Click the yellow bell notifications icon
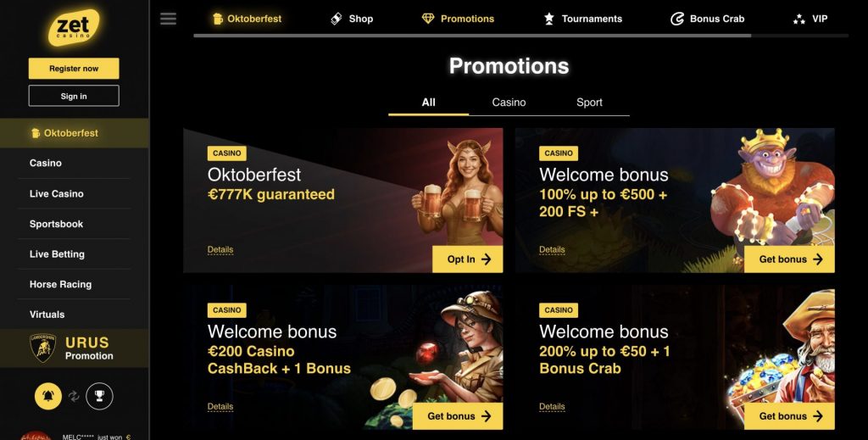Screen dimensions: 868x440 pyautogui.click(x=48, y=396)
